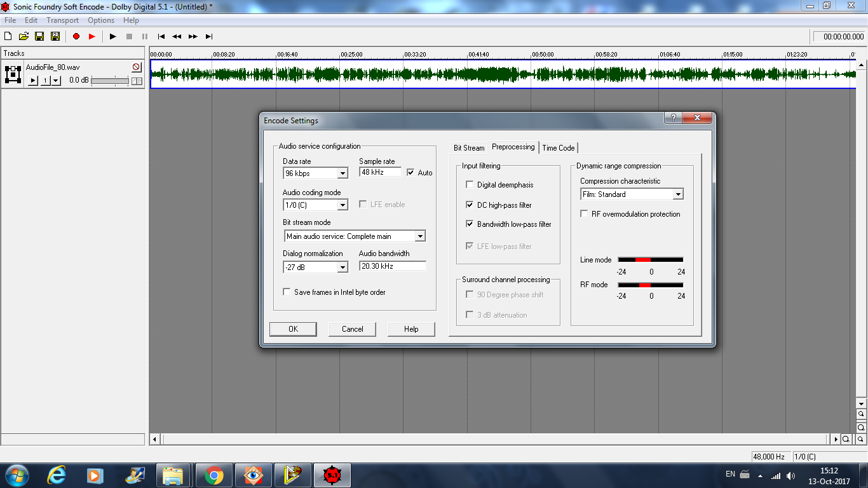Viewport: 868px width, 488px height.
Task: Check Save frames in Intel byte order
Action: point(287,292)
